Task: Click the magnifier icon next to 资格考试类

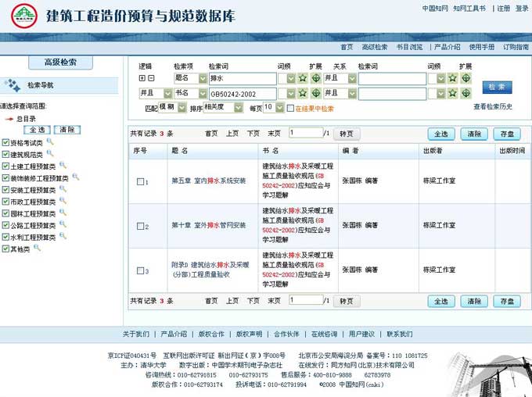Action: (50, 142)
